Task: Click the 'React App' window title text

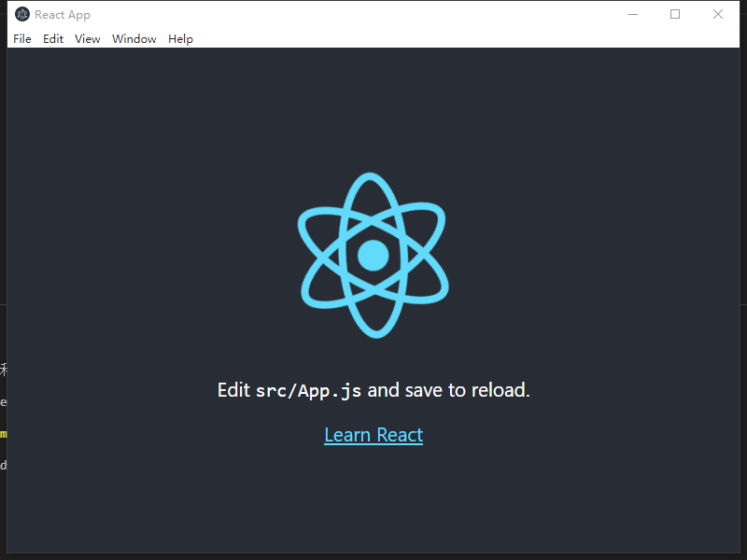Action: (x=63, y=15)
